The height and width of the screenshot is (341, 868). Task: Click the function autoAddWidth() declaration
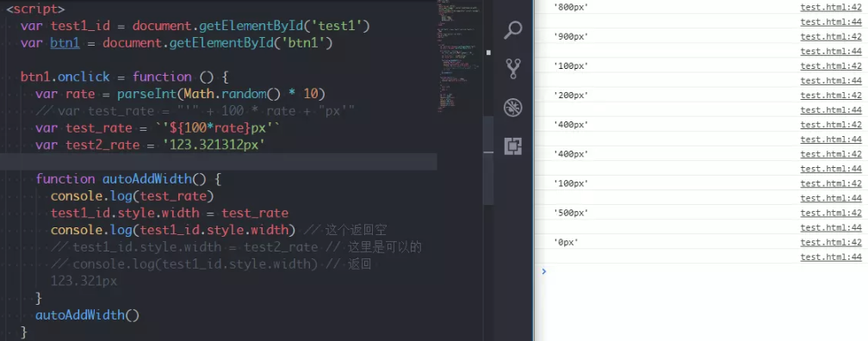click(128, 179)
